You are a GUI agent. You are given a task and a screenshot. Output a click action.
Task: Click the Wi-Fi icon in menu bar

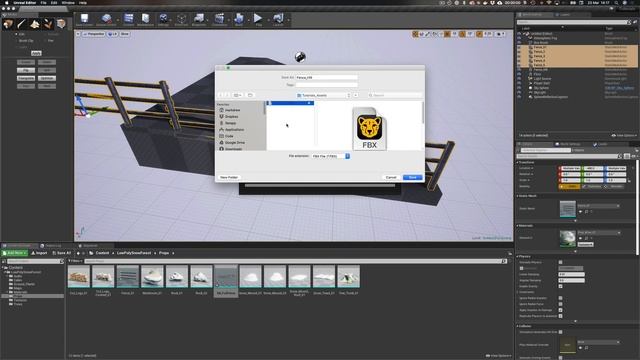coord(549,2)
